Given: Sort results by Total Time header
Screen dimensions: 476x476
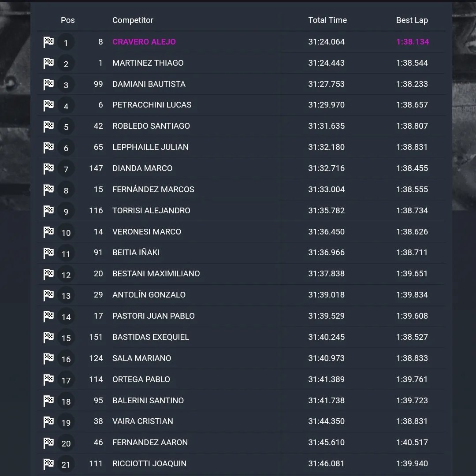Looking at the screenshot, I should 327,20.
